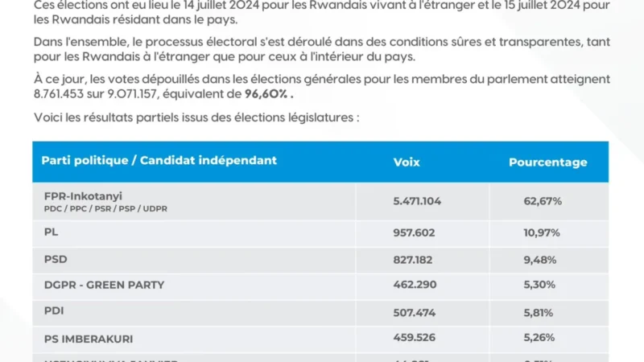Click the 62,67% percentage cell
644x362 pixels.
point(542,201)
